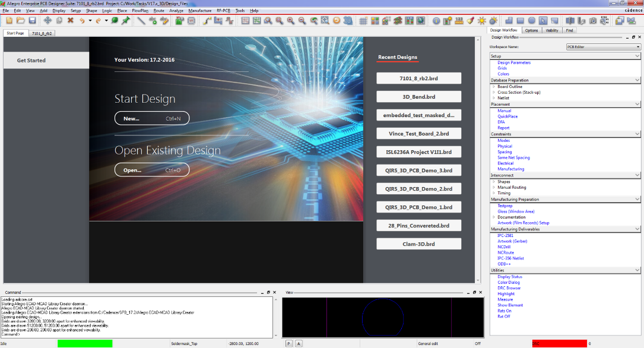Expand the Documentation tree item
The height and width of the screenshot is (348, 644).
[494, 217]
